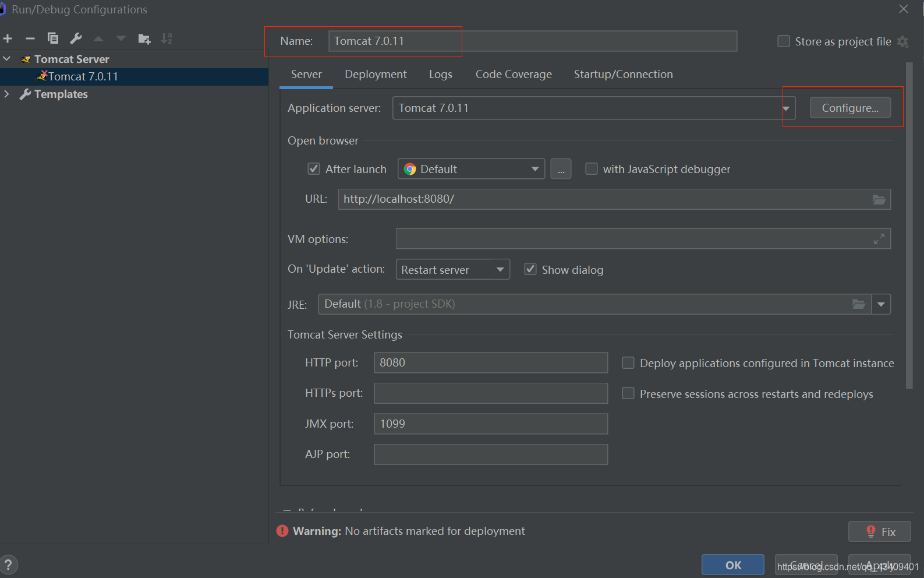Select Templates item in tree
924x578 pixels.
click(x=61, y=94)
